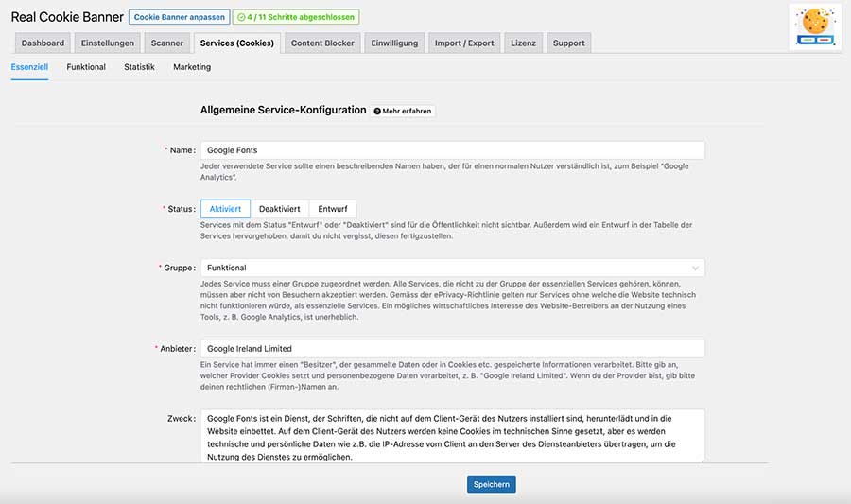Screen dimensions: 851x504
Task: Click the Cookie Banner anpassen button
Action: pyautogui.click(x=179, y=17)
